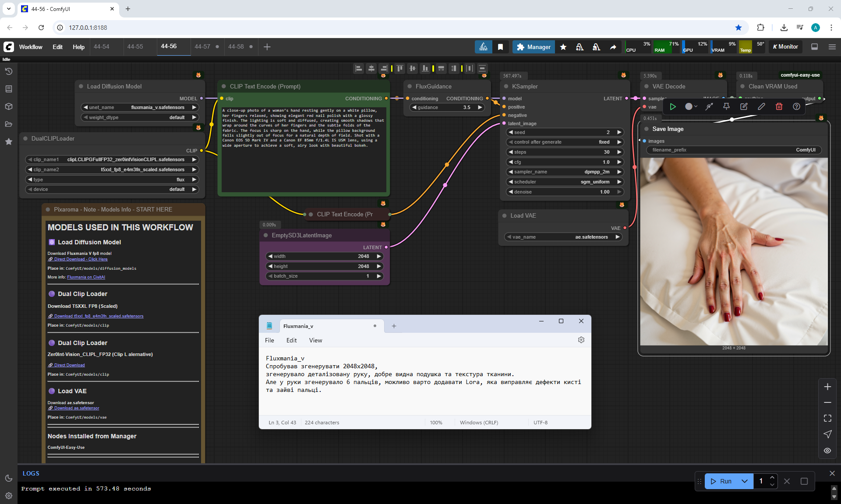This screenshot has width=841, height=504.
Task: Pin the selected node with pin icon
Action: click(x=726, y=106)
